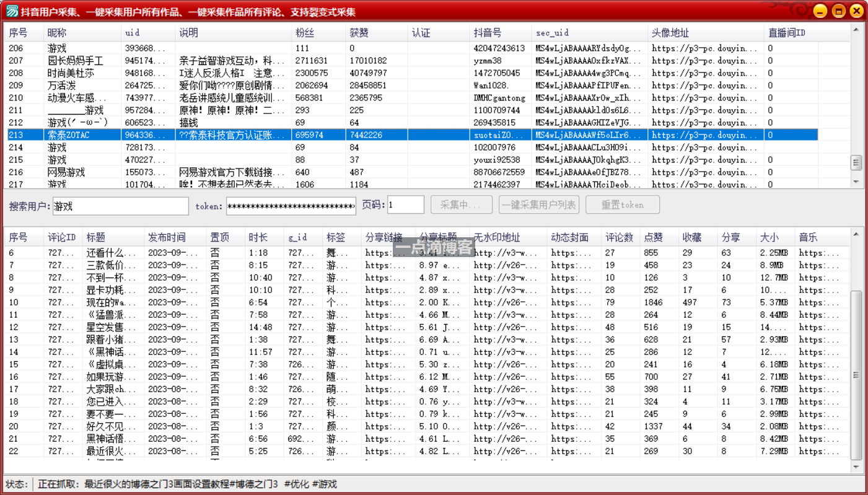This screenshot has width=868, height=495.
Task: Click the 音乐 column header
Action: pyautogui.click(x=822, y=237)
